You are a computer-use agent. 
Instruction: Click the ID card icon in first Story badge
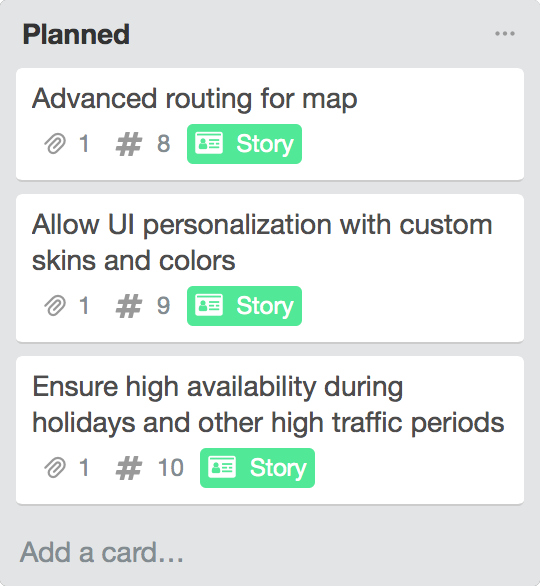pyautogui.click(x=209, y=144)
